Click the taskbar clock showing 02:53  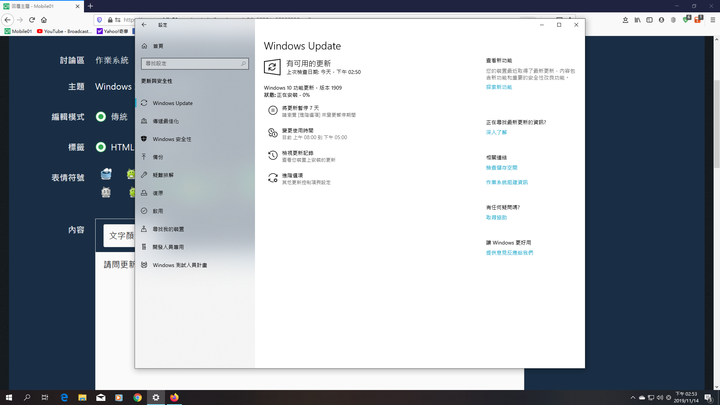[x=686, y=398]
